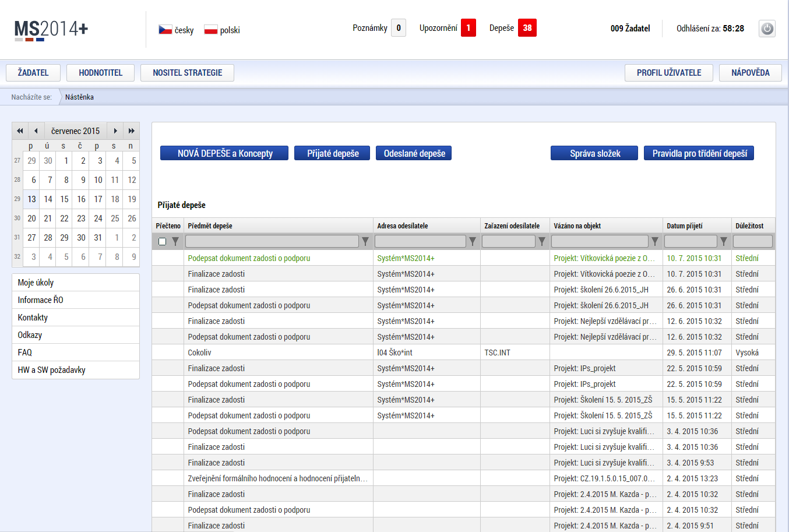Open Informace ŘO in sidebar
Image resolution: width=789 pixels, height=532 pixels.
76,300
